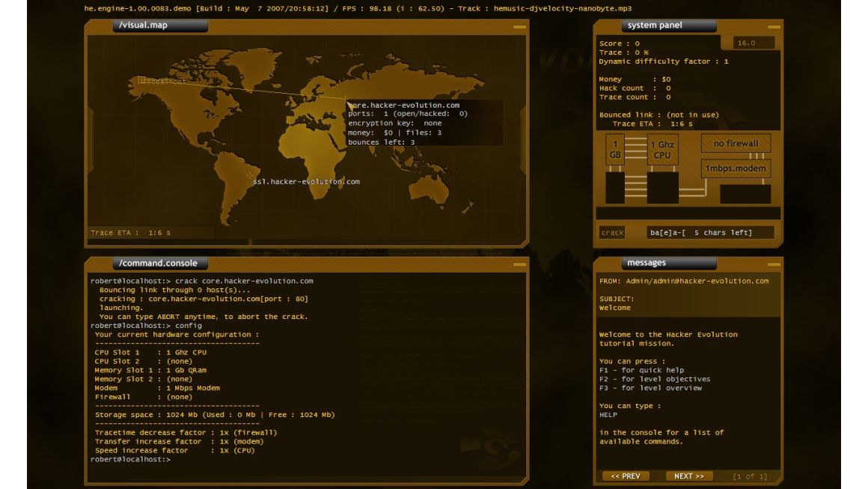Click the "CPU Slot 1 : 1 Ghz CPU" row

pos(150,352)
